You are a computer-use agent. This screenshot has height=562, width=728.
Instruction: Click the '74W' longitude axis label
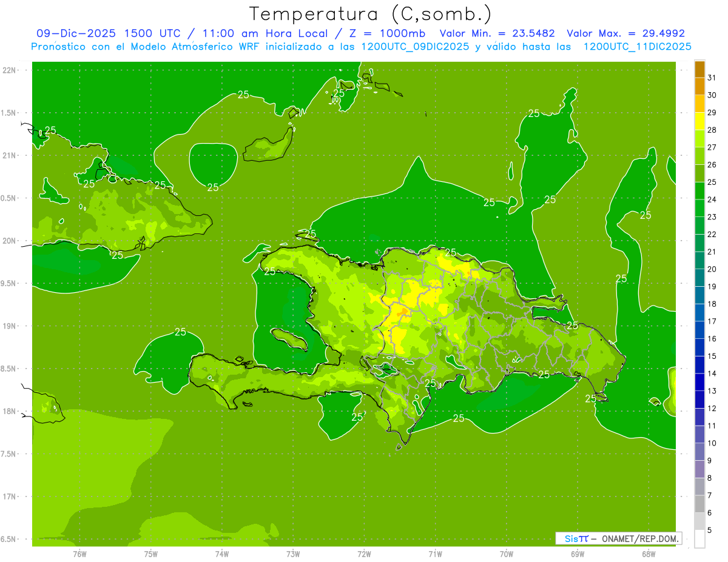point(222,554)
